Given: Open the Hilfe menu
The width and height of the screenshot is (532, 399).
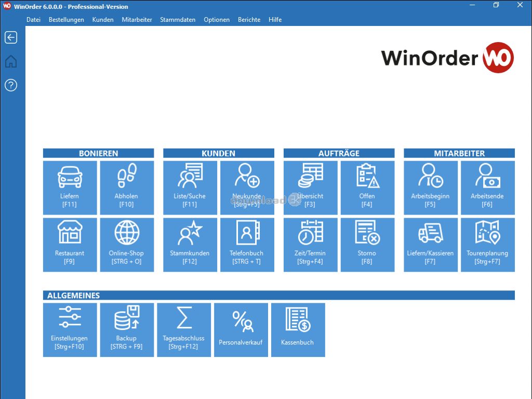Looking at the screenshot, I should click(275, 20).
